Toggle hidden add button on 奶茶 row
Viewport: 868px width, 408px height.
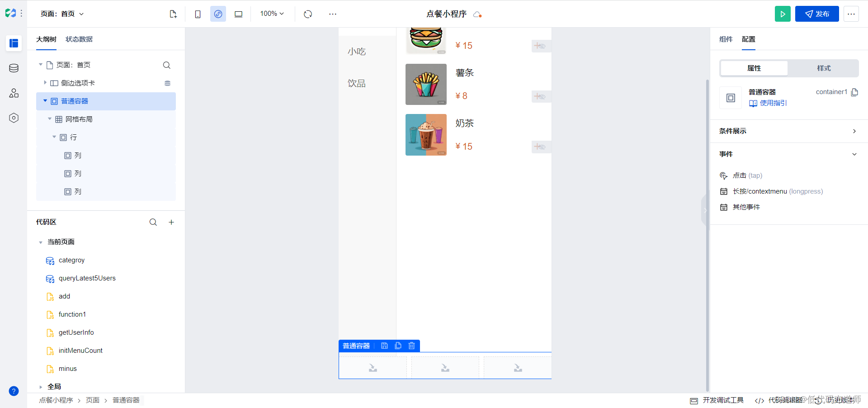point(541,147)
